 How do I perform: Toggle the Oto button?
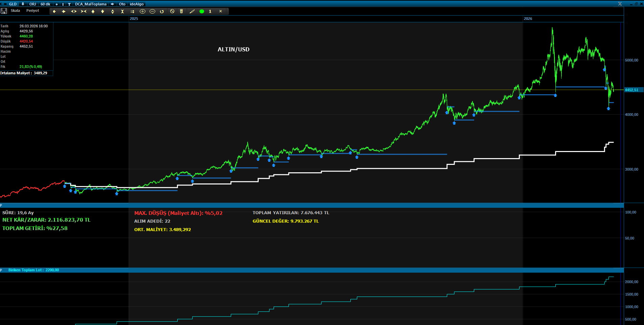[x=122, y=4]
